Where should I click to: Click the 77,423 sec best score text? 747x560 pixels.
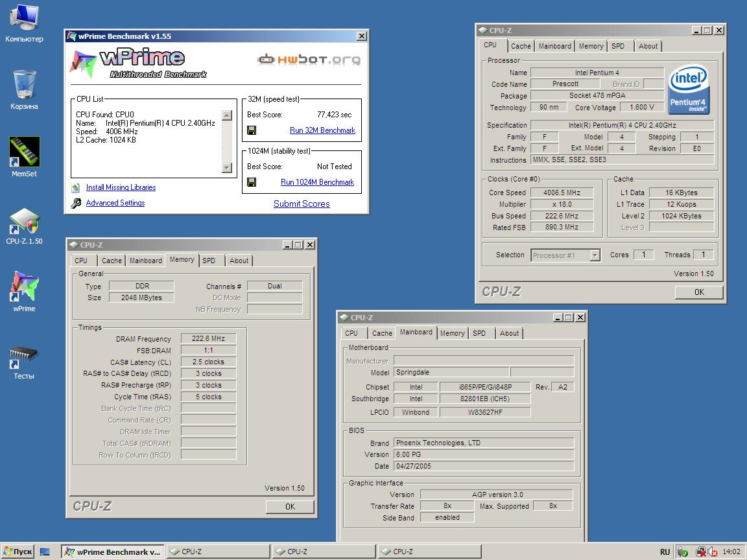(x=335, y=115)
